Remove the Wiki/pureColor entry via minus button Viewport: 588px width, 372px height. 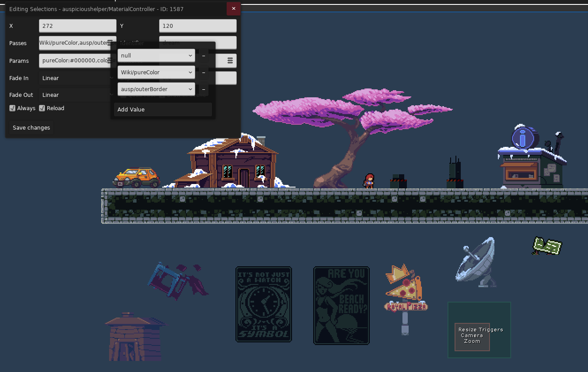pyautogui.click(x=203, y=73)
